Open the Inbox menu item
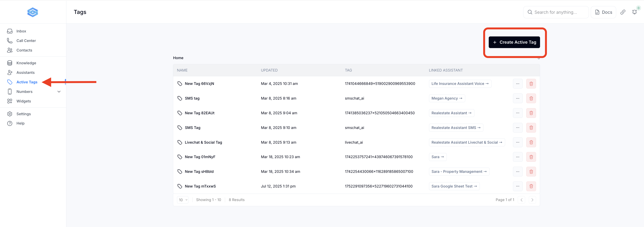 click(x=21, y=31)
